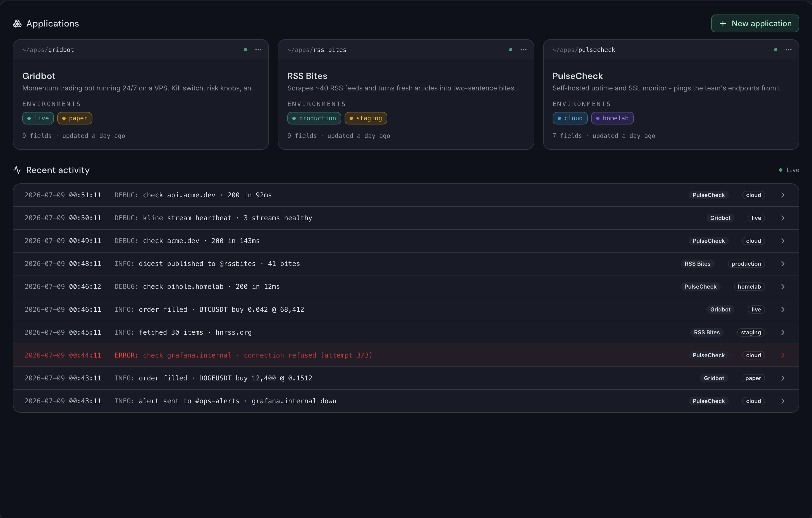The height and width of the screenshot is (518, 812).
Task: Click the ~/apps/rss-bites path text
Action: pos(317,50)
